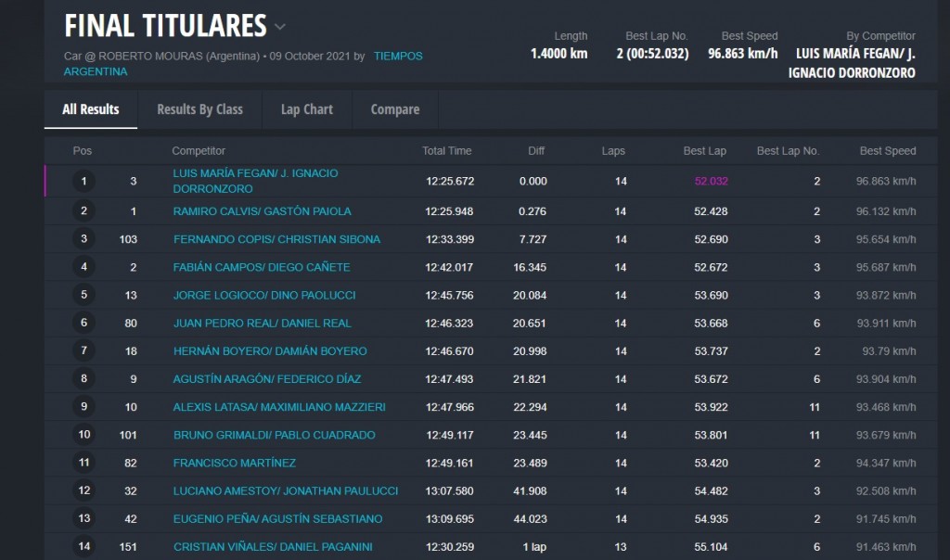This screenshot has width=950, height=560.
Task: Select position badge 2 in results
Action: pyautogui.click(x=83, y=210)
